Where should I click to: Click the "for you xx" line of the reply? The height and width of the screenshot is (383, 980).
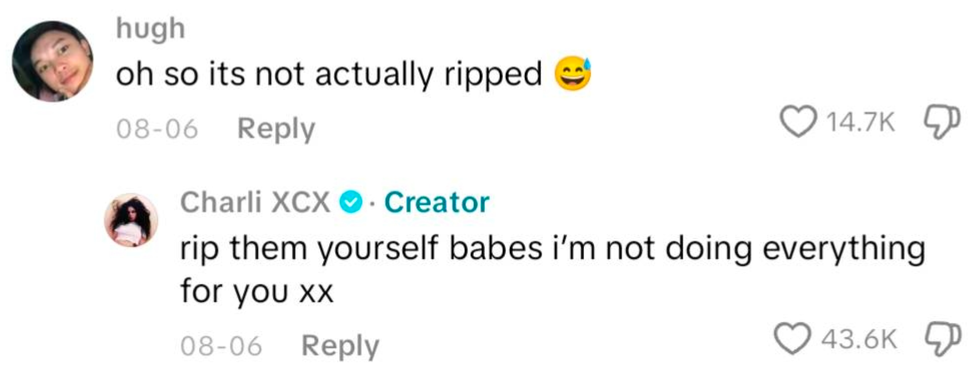point(257,291)
